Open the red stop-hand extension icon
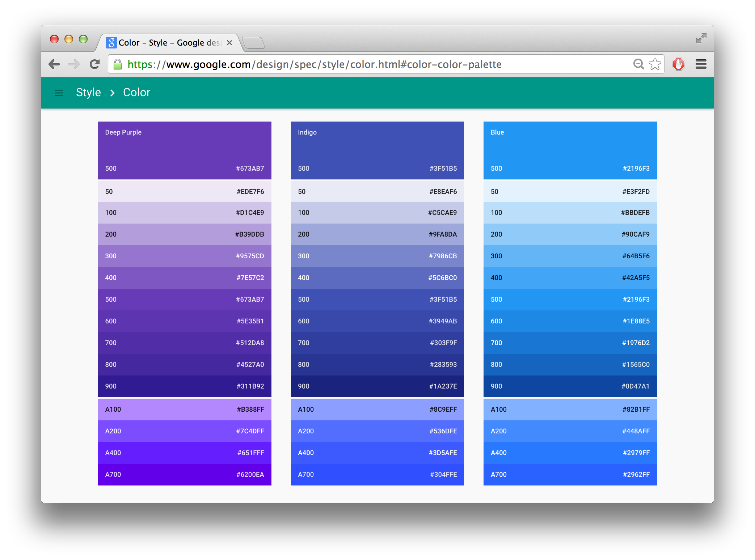The image size is (755, 560). point(678,64)
